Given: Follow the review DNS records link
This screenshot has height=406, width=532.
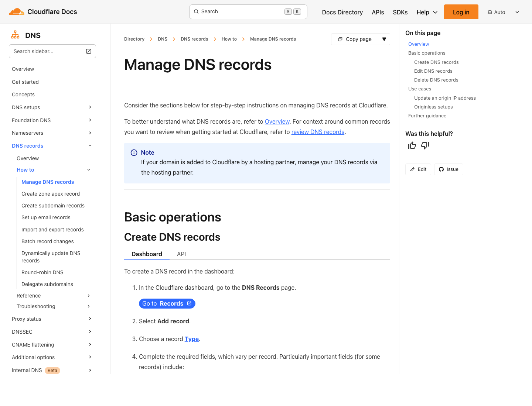Looking at the screenshot, I should click(318, 132).
